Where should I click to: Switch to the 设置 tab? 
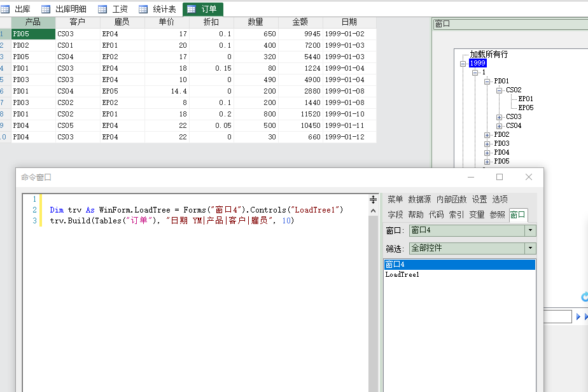click(x=479, y=199)
